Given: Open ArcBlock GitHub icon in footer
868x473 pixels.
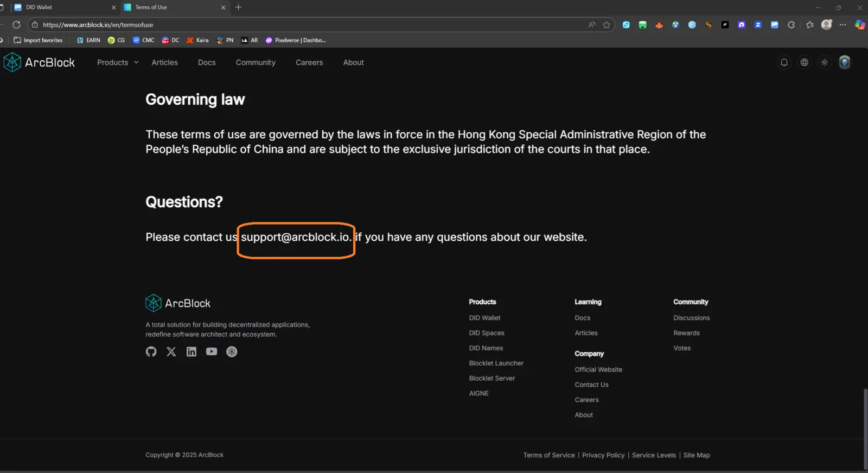Looking at the screenshot, I should point(151,351).
